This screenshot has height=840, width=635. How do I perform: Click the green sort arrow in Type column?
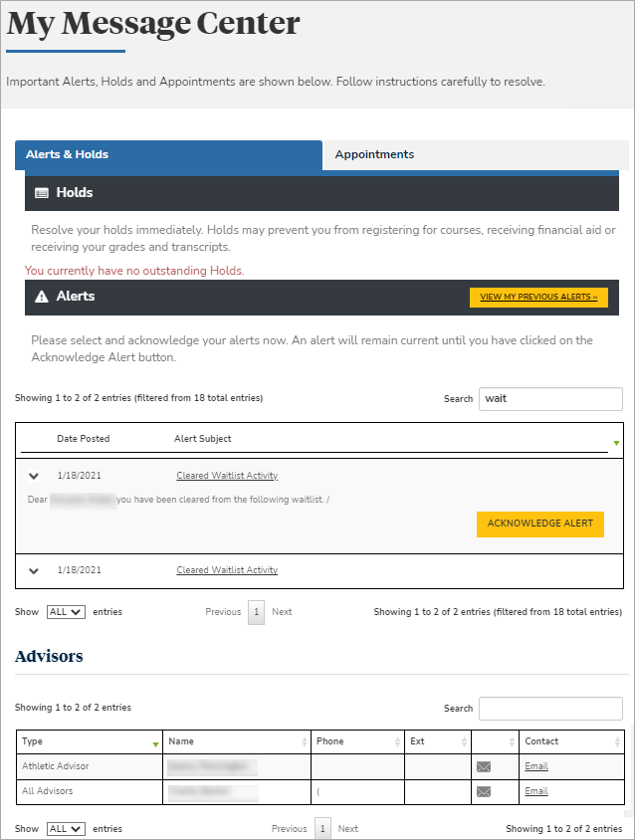(155, 743)
